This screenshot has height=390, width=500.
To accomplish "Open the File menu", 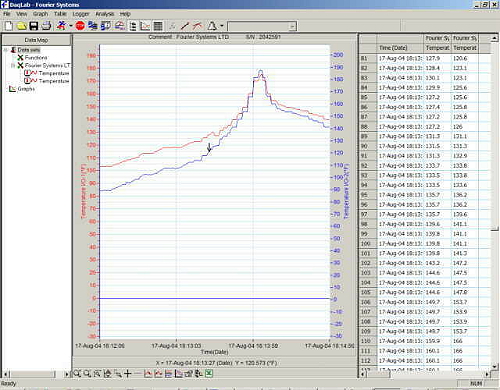I will click(7, 14).
